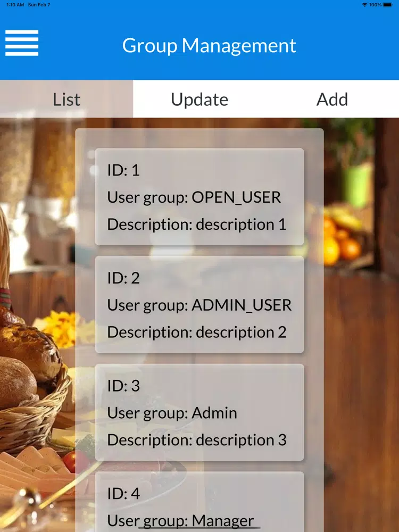
Task: Tap the Wi-Fi status icon
Action: click(365, 5)
